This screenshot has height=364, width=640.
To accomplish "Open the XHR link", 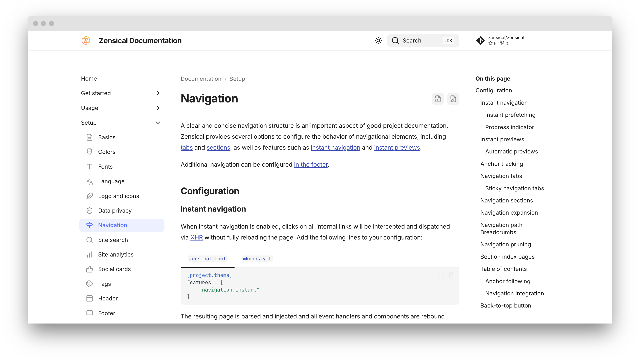I will [196, 237].
